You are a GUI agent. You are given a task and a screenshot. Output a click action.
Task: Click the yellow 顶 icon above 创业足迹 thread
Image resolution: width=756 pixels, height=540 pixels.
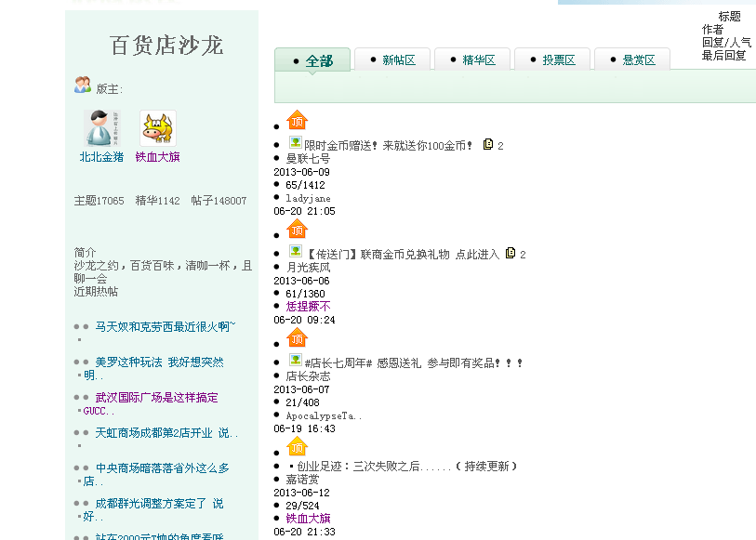coord(297,447)
